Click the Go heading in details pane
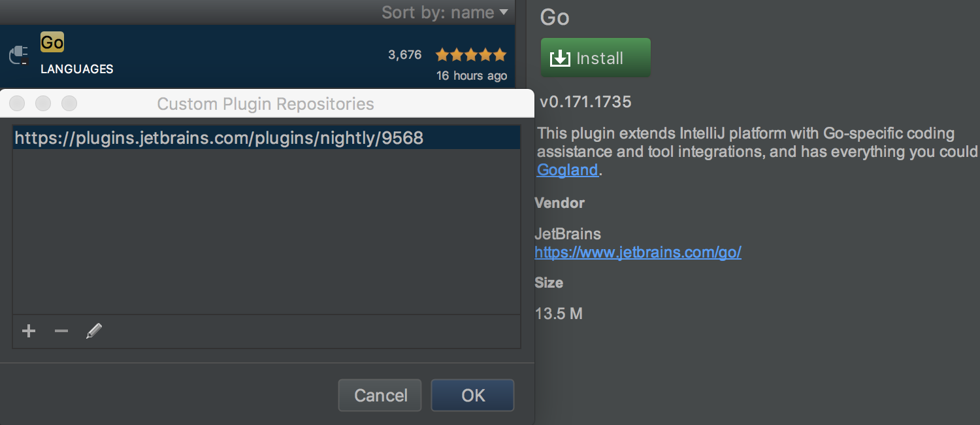Image resolution: width=980 pixels, height=425 pixels. [x=555, y=17]
